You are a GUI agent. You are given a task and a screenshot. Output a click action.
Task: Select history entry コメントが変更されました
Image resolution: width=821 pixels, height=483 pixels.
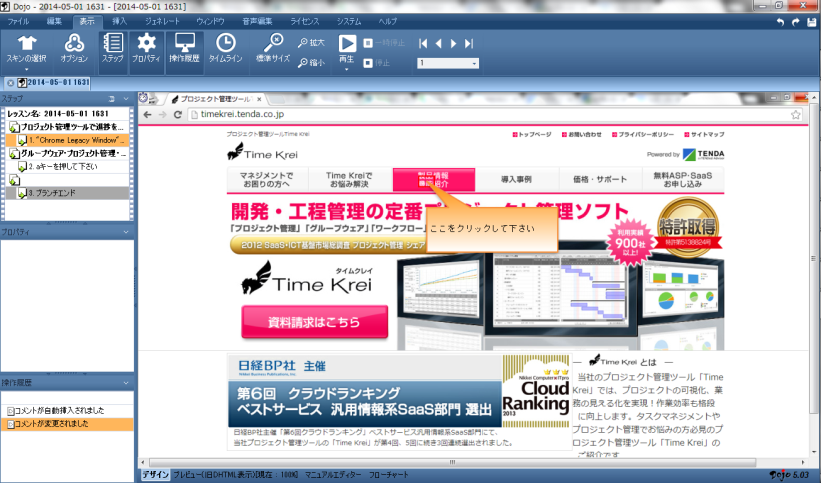pos(67,424)
